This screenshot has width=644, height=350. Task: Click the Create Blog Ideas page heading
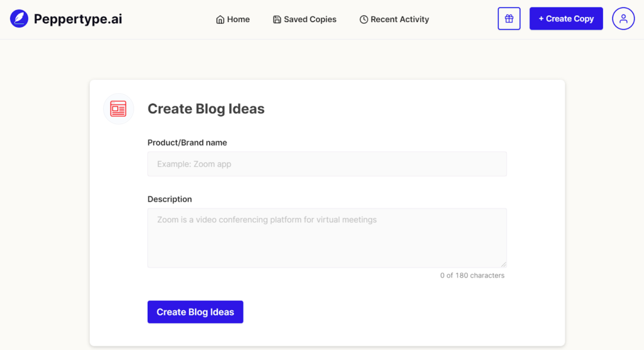pyautogui.click(x=206, y=109)
